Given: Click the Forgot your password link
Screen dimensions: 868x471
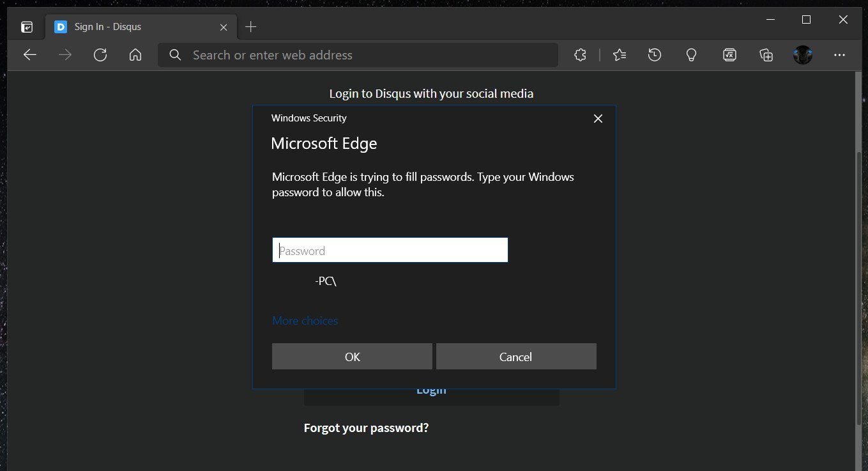Looking at the screenshot, I should click(366, 428).
